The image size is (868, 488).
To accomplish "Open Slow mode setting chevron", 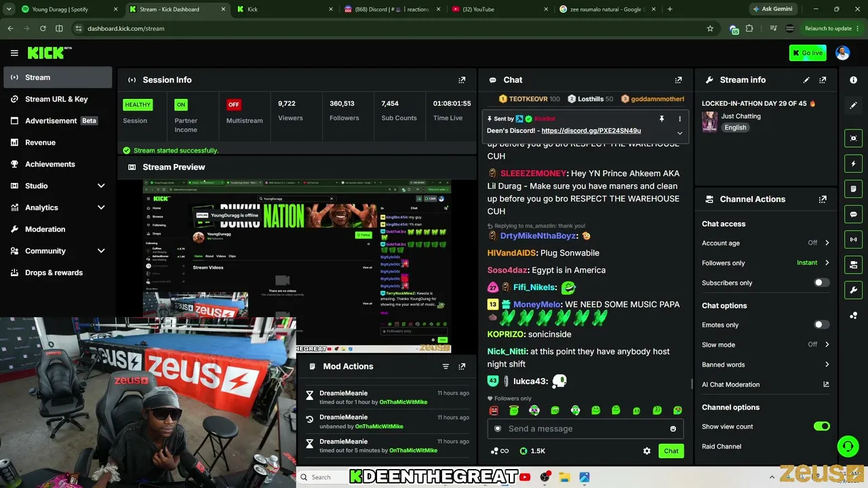I will 827,344.
